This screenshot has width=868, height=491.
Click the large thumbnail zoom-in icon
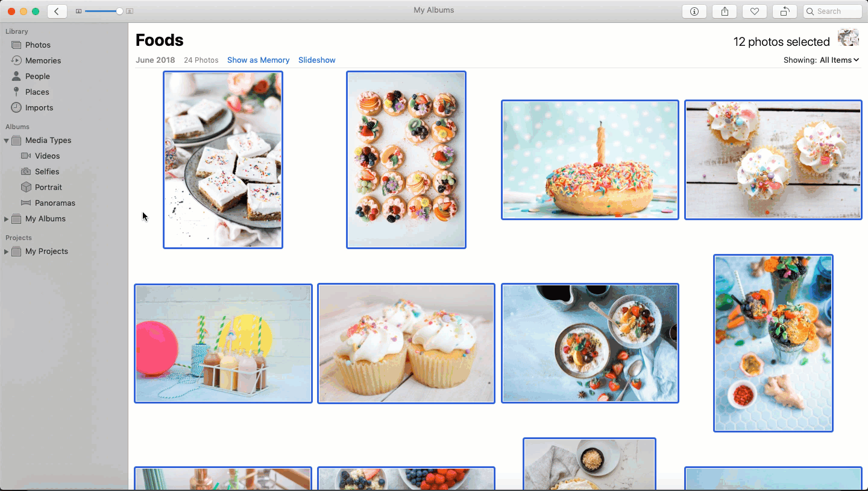click(130, 11)
